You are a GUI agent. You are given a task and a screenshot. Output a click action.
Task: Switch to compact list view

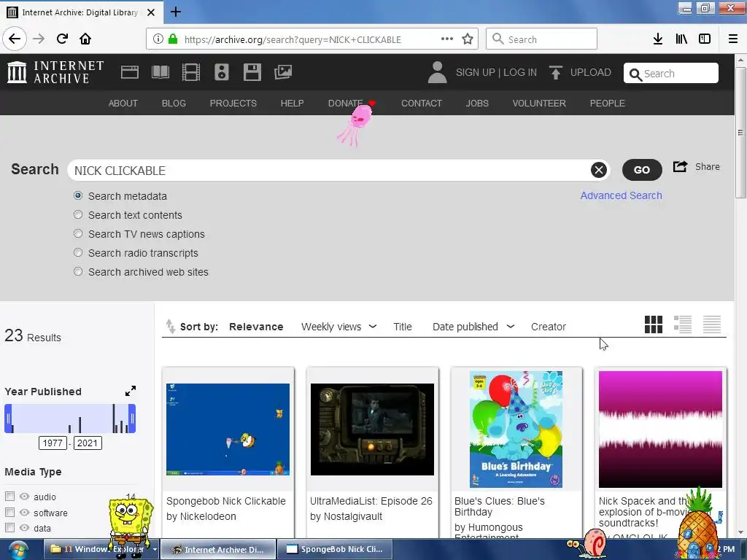(x=712, y=324)
